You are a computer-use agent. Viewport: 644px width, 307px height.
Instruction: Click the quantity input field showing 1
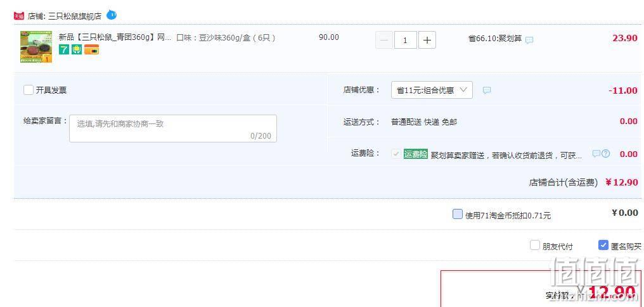point(406,40)
